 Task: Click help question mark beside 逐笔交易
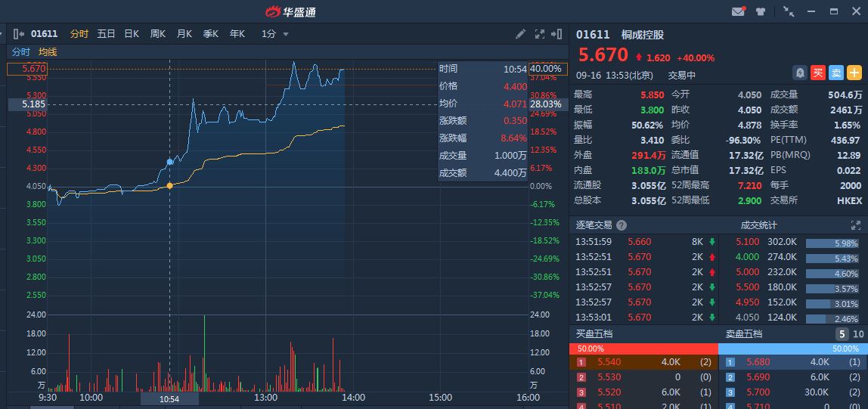622,225
